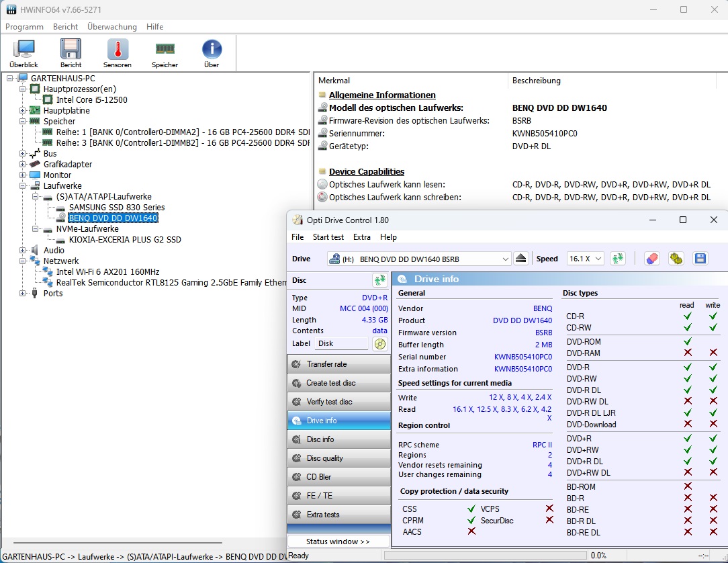
Task: Expand the Bus tree node
Action: click(22, 153)
